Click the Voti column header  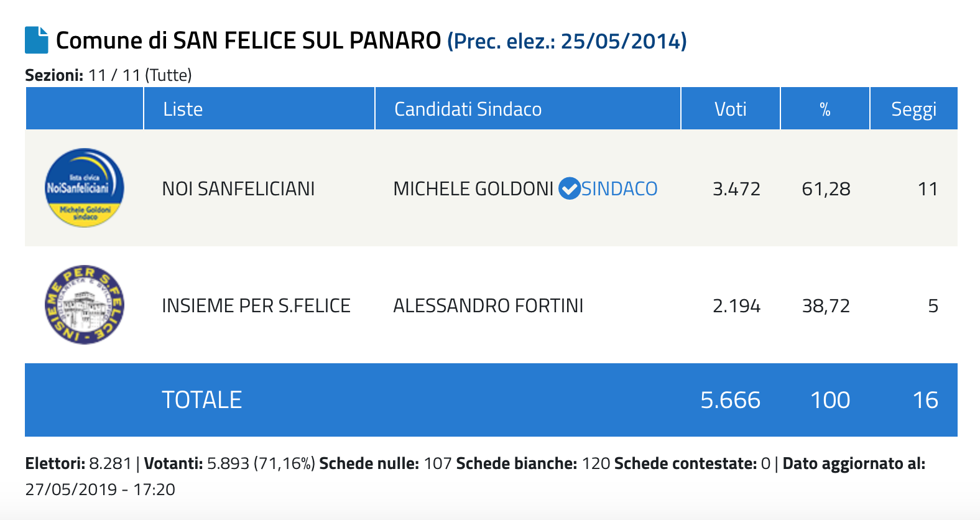[x=730, y=109]
